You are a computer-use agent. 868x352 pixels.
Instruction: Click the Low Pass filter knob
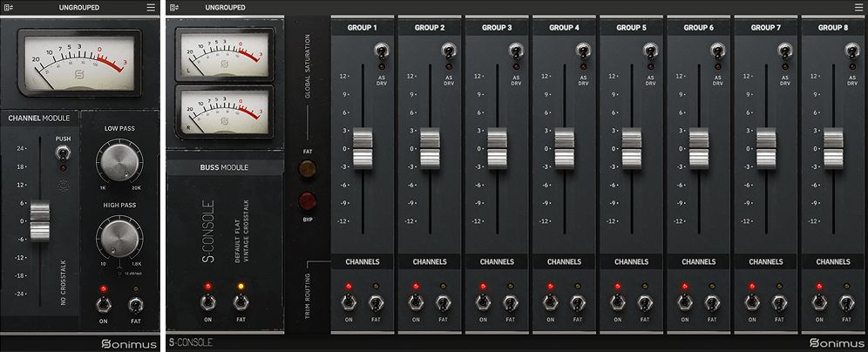[x=119, y=164]
